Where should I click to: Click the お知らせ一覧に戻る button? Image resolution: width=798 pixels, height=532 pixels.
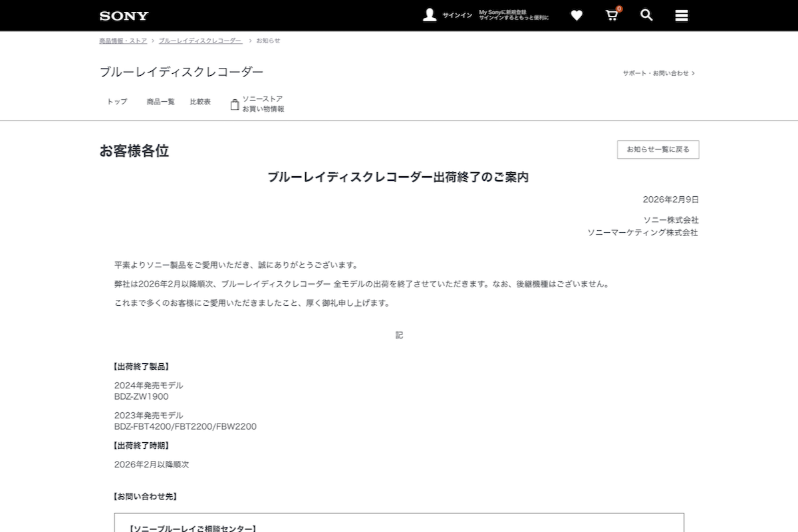658,150
